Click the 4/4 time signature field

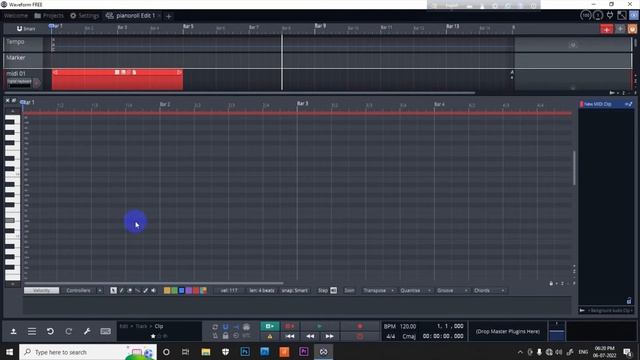coord(391,336)
